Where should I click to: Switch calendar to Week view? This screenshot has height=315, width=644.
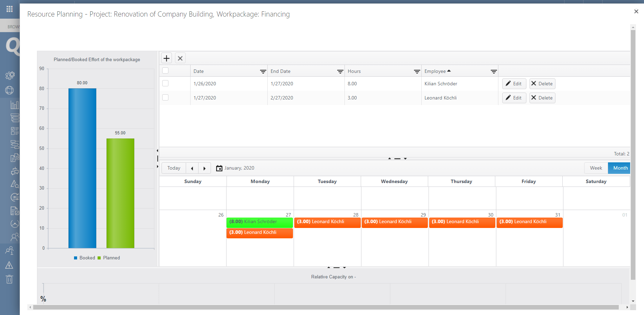[596, 168]
